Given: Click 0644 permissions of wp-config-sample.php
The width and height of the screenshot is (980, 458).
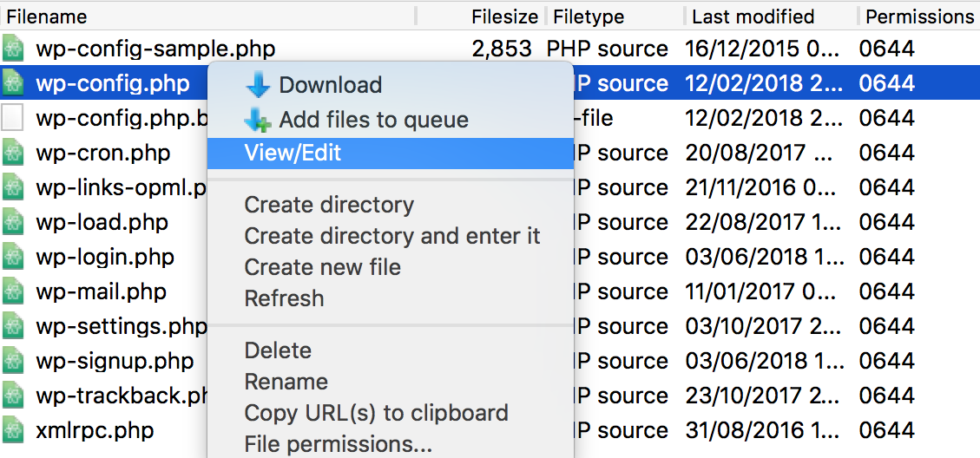Looking at the screenshot, I should coord(887,49).
